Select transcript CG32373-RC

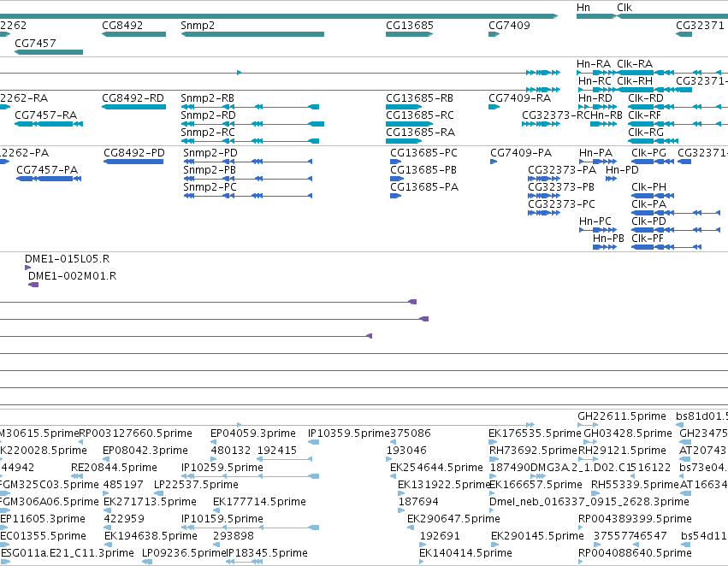[x=556, y=115]
